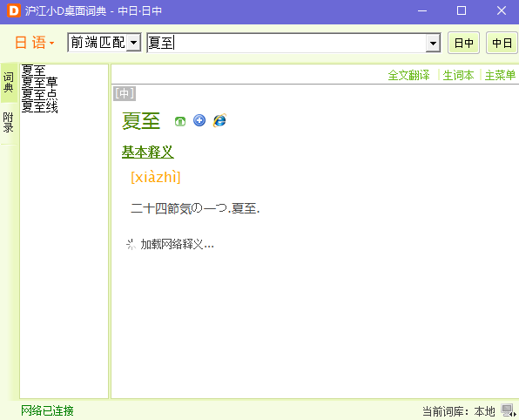Select 夏至线 in the word list
Screen dimensions: 519x420
tap(39, 107)
